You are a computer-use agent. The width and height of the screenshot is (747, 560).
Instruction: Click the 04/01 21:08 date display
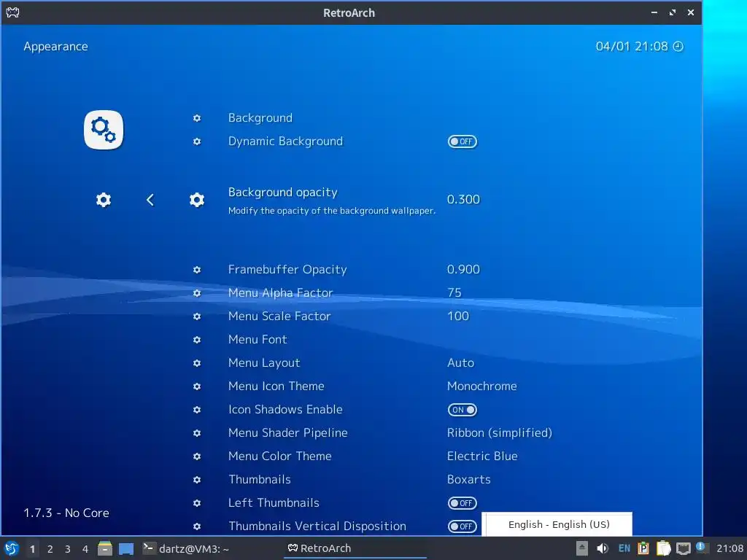click(632, 46)
